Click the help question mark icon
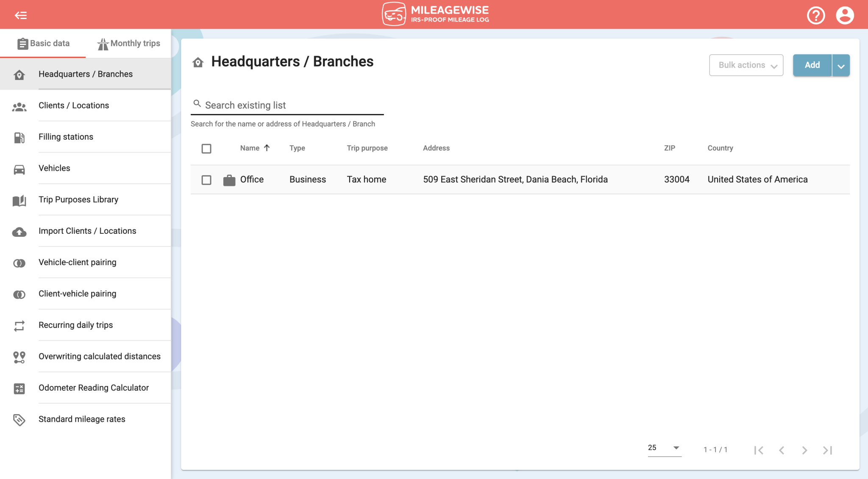Screen dimensions: 868x479 click(x=815, y=15)
